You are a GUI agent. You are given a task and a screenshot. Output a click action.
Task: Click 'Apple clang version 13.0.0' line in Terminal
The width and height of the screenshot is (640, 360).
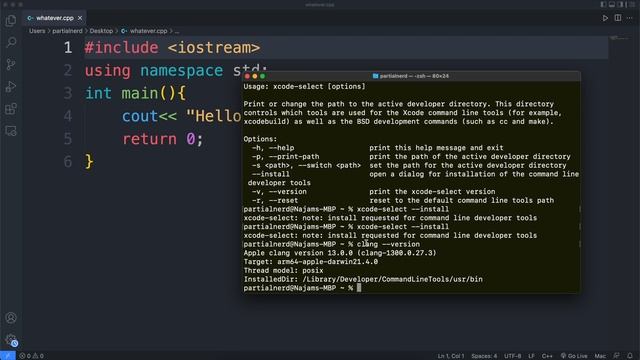coord(340,253)
